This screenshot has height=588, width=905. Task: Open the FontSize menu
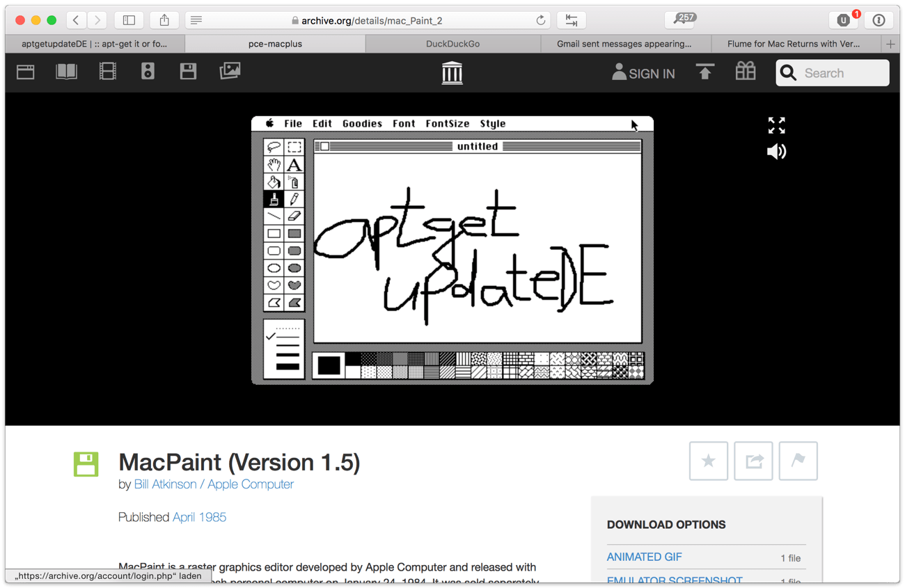pyautogui.click(x=448, y=124)
